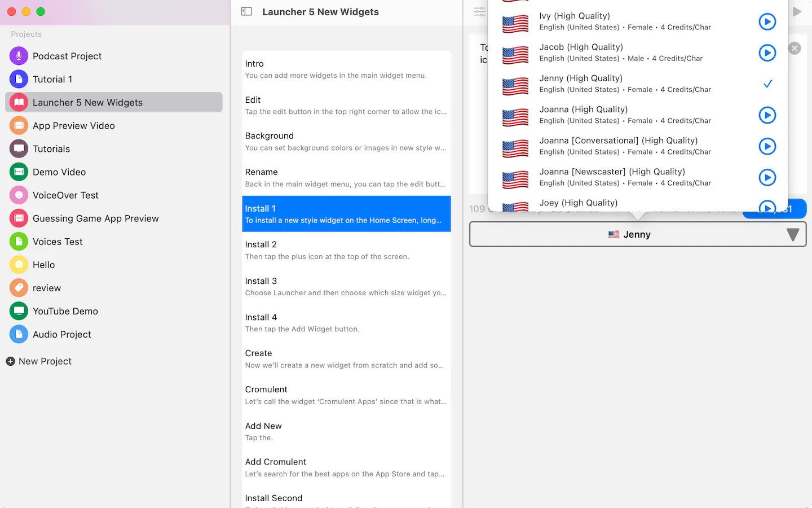Screen dimensions: 812x508
Task: Open the settings sliders icon
Action: tap(479, 11)
